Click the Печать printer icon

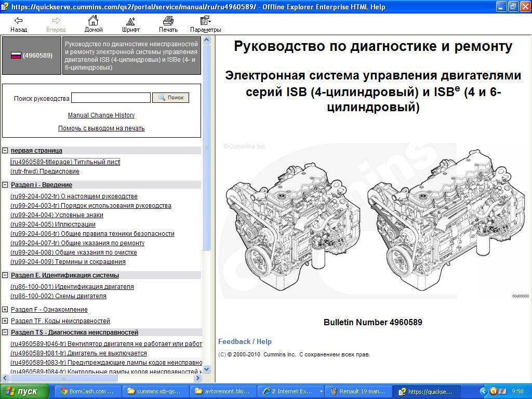click(168, 21)
